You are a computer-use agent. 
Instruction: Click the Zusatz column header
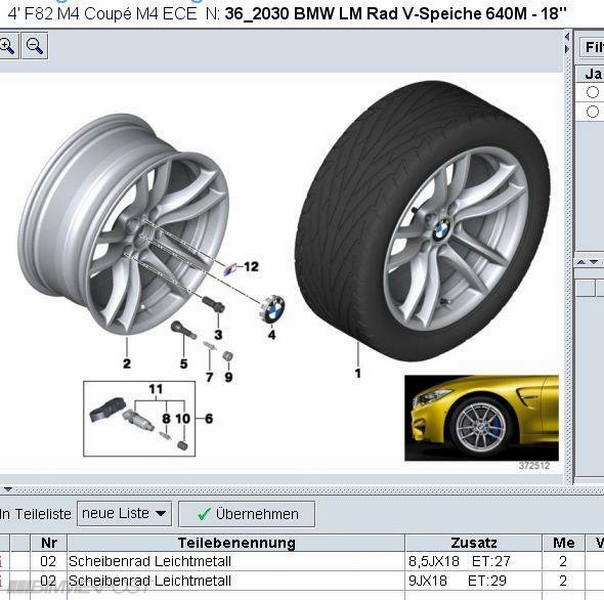(474, 543)
